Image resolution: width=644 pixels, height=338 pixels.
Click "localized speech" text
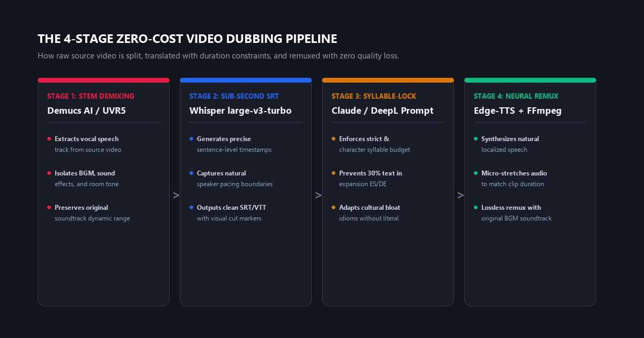point(504,150)
